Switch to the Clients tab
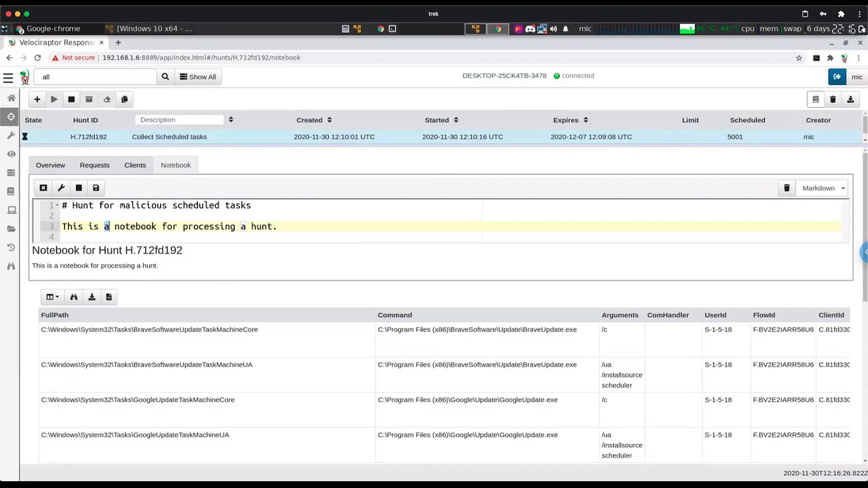This screenshot has height=488, width=868. [x=135, y=165]
